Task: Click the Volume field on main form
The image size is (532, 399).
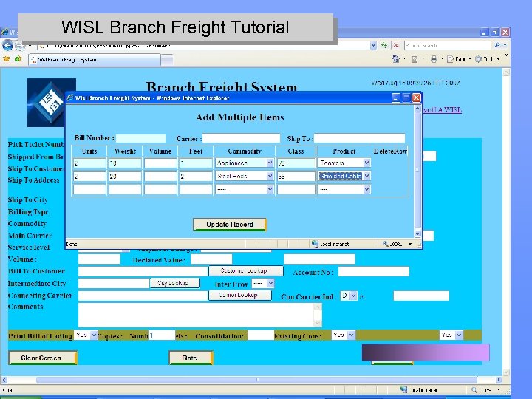Action: pos(99,259)
